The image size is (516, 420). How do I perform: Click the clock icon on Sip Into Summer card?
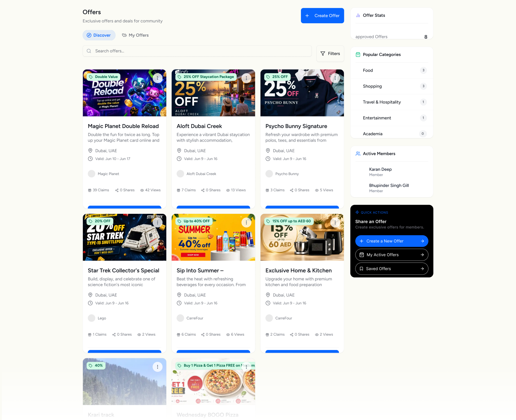179,303
